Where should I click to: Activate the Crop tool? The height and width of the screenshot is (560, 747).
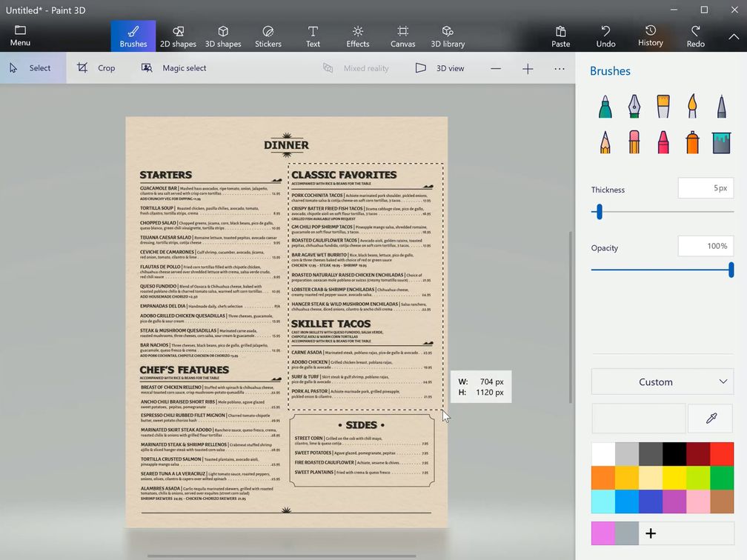point(96,68)
